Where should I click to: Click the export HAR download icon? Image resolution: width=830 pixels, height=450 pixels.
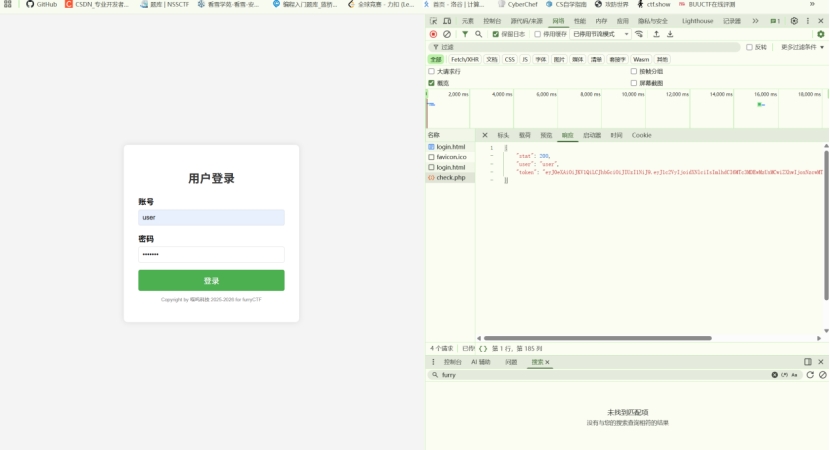click(x=670, y=34)
